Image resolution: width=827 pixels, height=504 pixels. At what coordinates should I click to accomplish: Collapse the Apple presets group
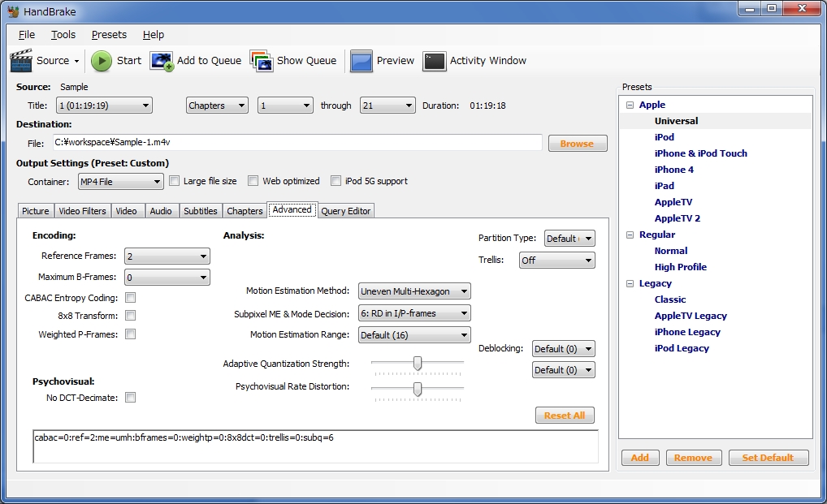click(x=630, y=105)
